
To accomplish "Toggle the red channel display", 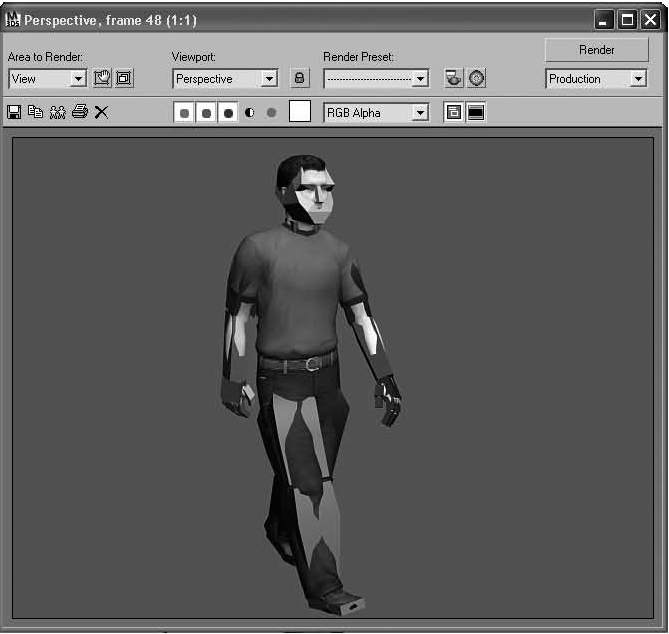I will [184, 113].
